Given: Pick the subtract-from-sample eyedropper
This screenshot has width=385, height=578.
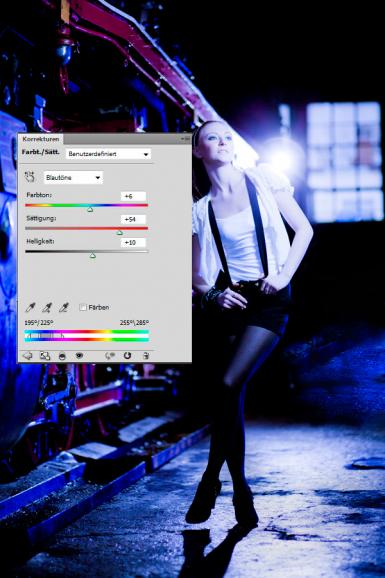Looking at the screenshot, I should (x=64, y=307).
